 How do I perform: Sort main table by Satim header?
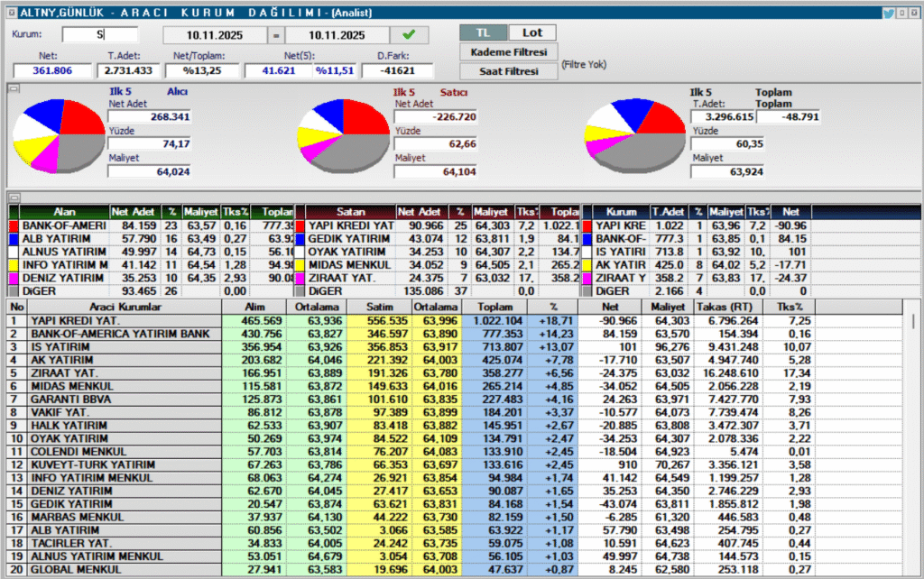point(380,307)
